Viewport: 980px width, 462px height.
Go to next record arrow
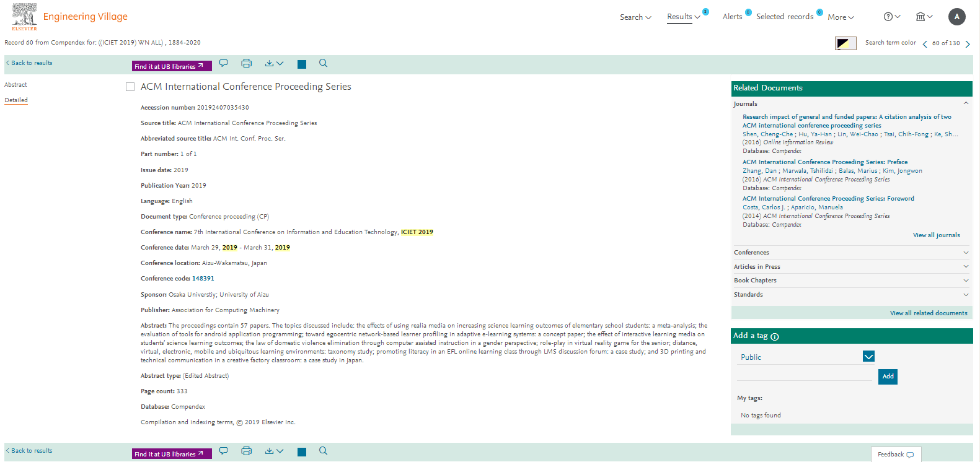click(x=968, y=44)
